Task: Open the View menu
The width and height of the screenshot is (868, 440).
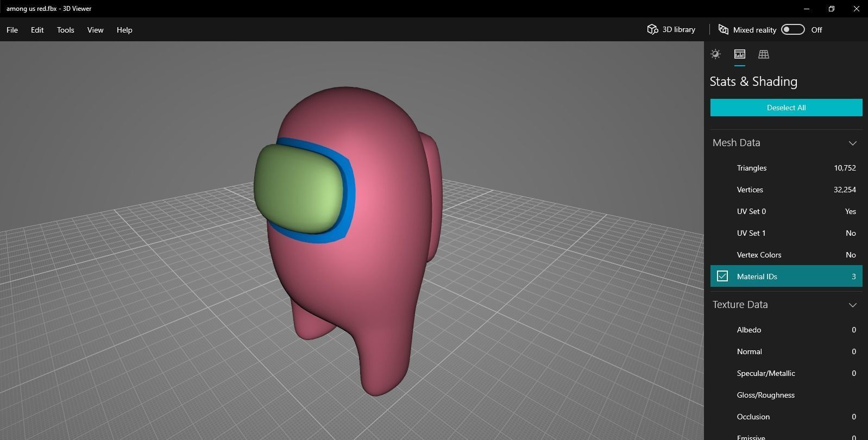Action: [95, 30]
